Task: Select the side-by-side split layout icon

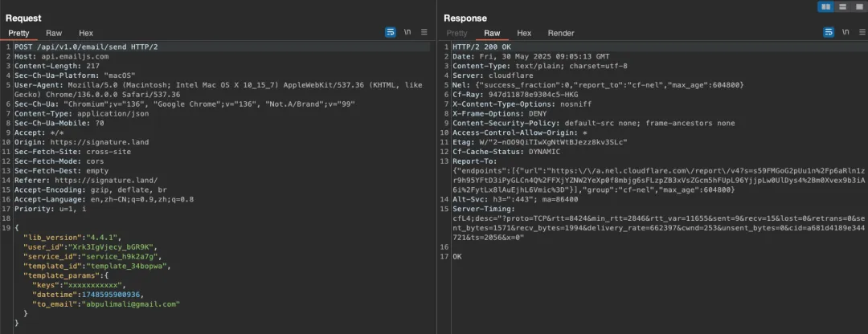Action: click(x=825, y=6)
